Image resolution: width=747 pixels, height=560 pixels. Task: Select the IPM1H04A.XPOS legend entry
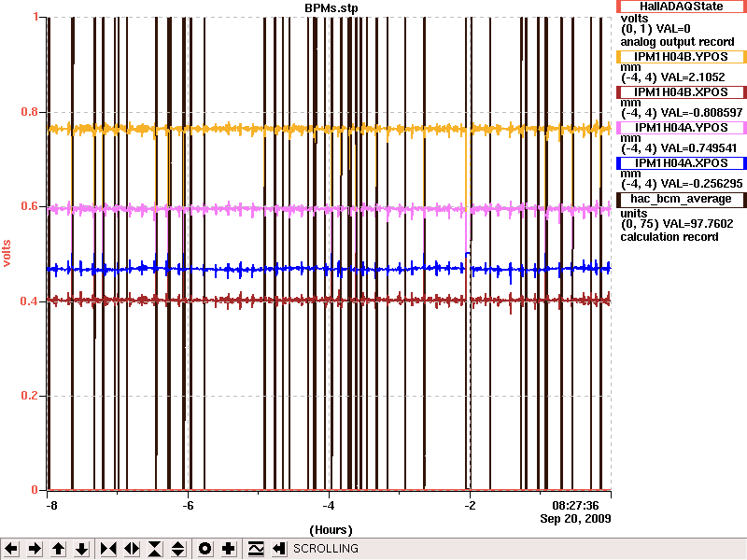(x=682, y=163)
